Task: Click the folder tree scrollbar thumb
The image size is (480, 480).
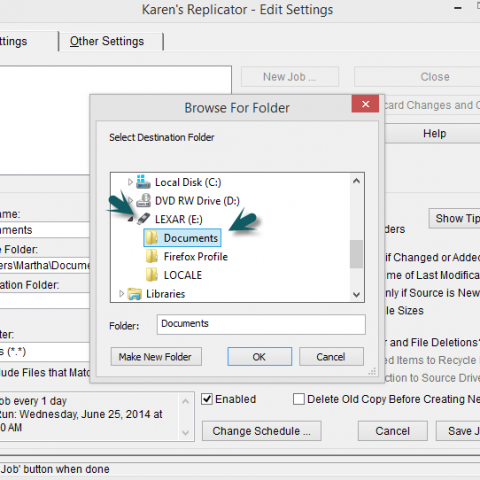Action: pyautogui.click(x=356, y=254)
